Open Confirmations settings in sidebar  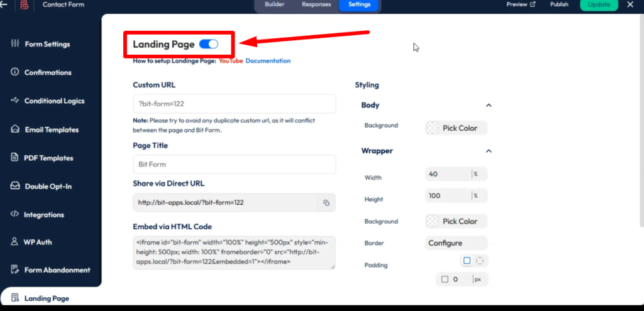click(x=47, y=72)
